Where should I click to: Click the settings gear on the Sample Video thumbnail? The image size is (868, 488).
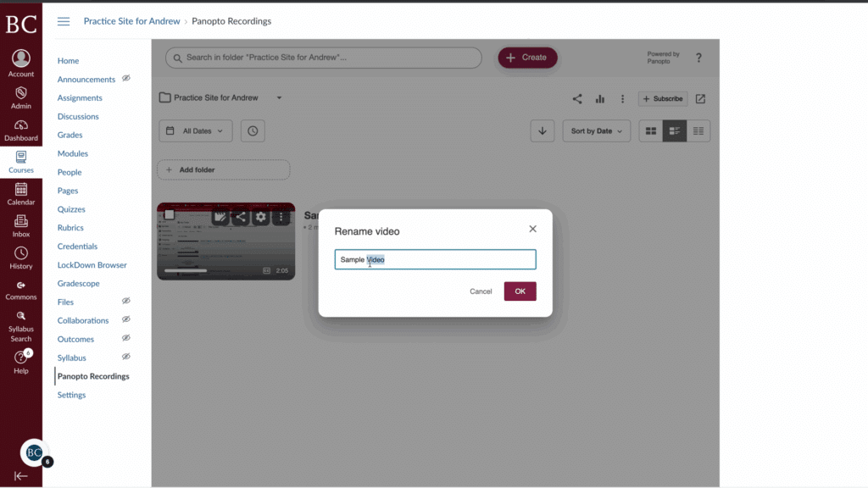tap(259, 217)
